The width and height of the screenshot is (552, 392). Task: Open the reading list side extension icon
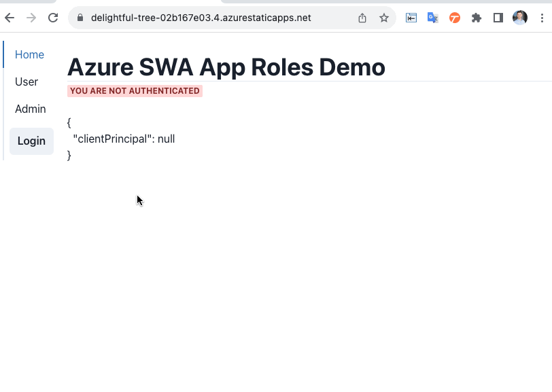[411, 18]
